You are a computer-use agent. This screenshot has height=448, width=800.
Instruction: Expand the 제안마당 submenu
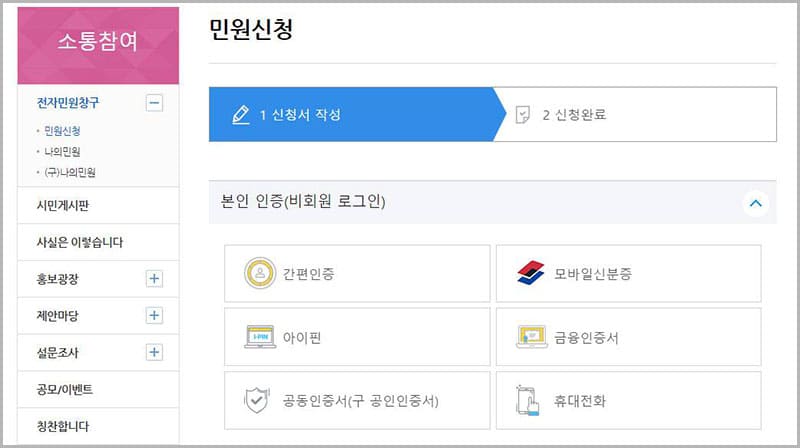pyautogui.click(x=154, y=316)
